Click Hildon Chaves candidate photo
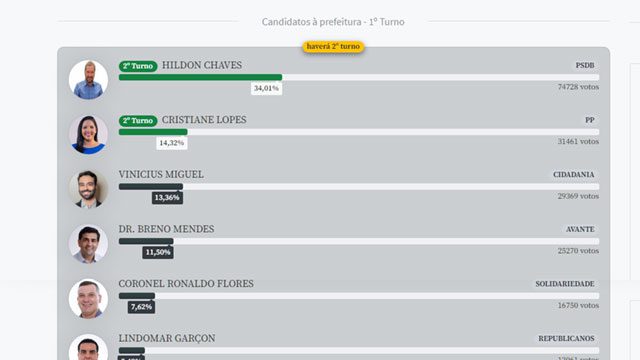 point(88,80)
